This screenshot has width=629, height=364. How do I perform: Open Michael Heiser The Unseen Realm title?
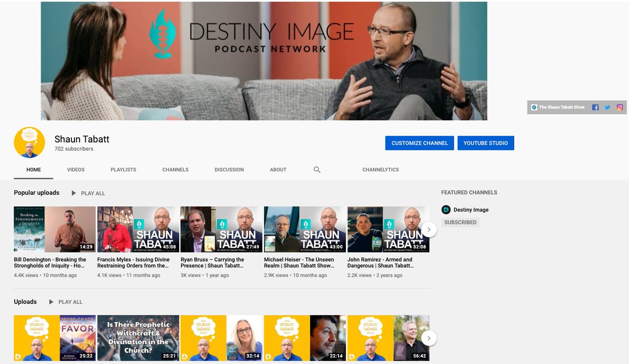299,263
